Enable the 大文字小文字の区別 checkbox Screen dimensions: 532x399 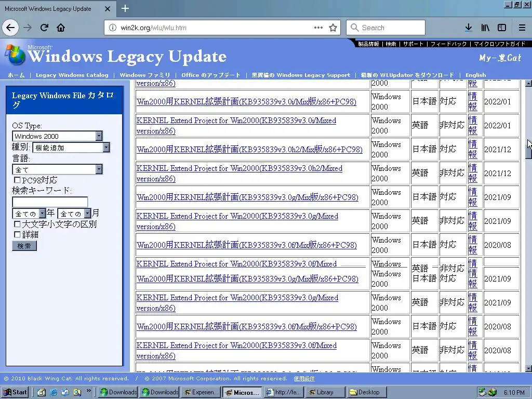(17, 224)
